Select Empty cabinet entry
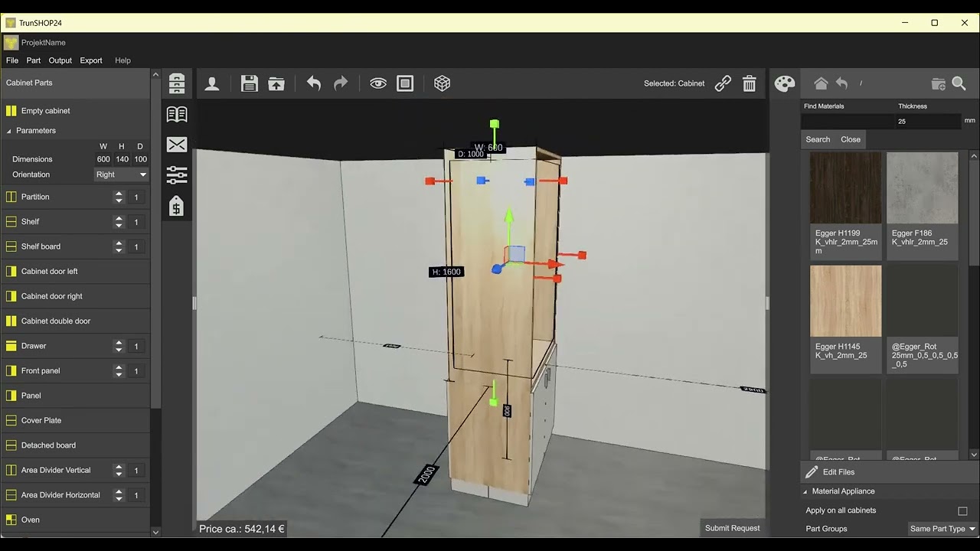 pos(76,111)
